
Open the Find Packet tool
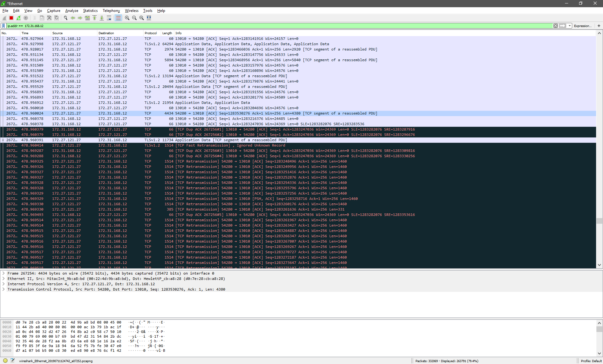tap(66, 18)
